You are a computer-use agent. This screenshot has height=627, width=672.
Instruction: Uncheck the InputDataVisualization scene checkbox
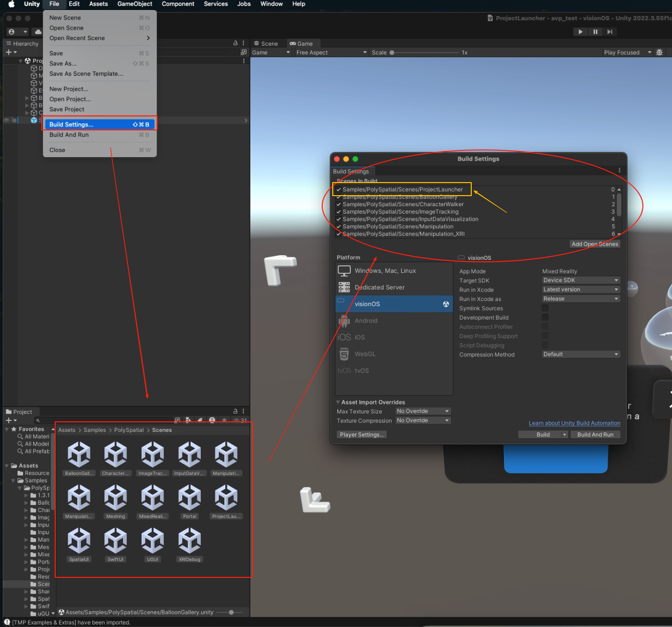pos(339,219)
